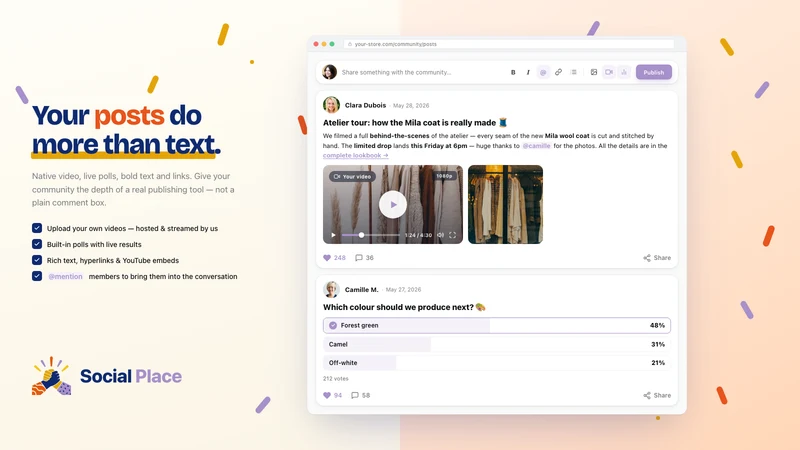Toggle checkbox for Built-in polls with live results
The image size is (800, 450).
click(x=37, y=244)
